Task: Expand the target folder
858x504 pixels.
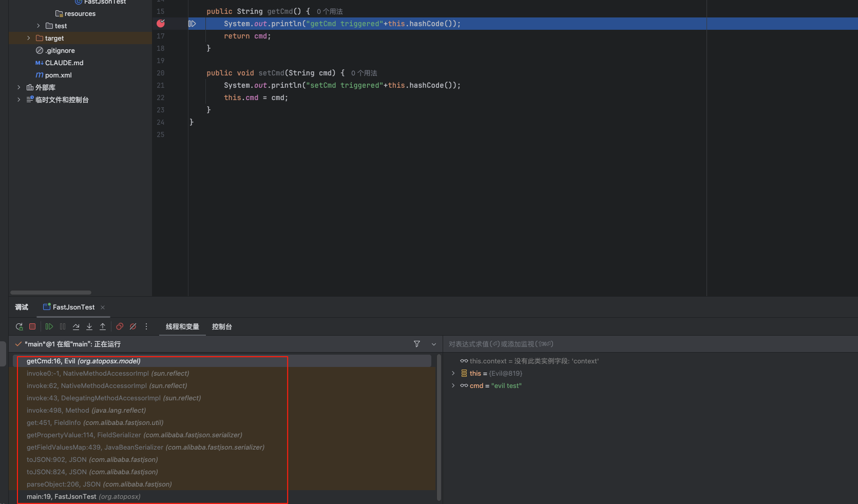Action: [x=29, y=38]
